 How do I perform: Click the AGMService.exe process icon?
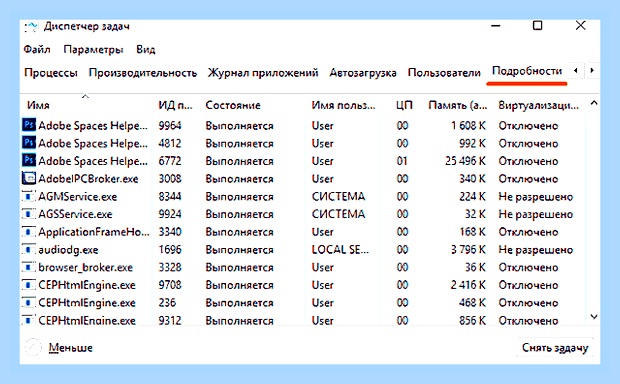pyautogui.click(x=28, y=196)
